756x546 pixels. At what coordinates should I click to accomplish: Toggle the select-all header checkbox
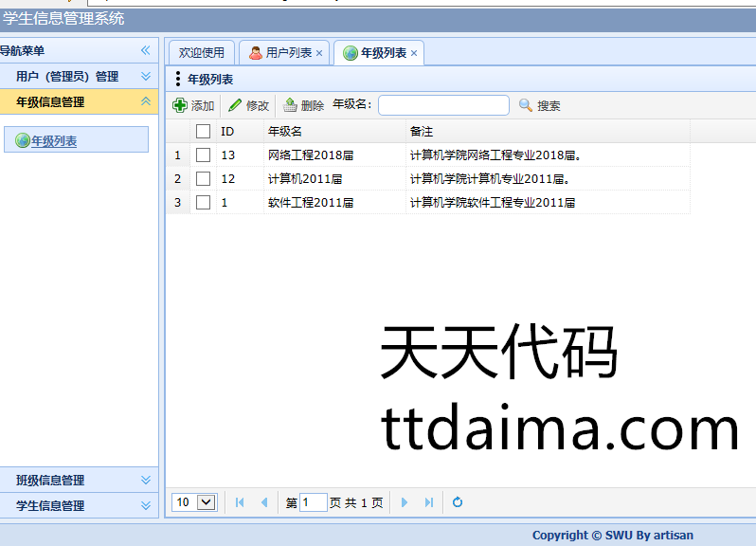(x=203, y=132)
